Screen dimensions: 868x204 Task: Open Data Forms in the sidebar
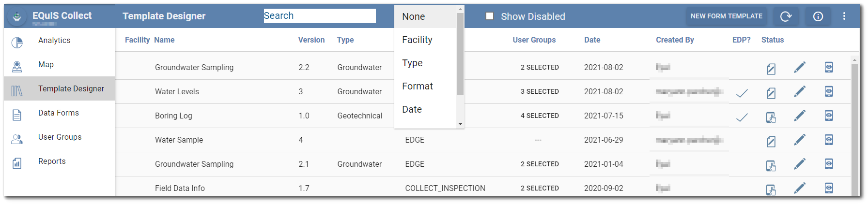click(x=58, y=113)
